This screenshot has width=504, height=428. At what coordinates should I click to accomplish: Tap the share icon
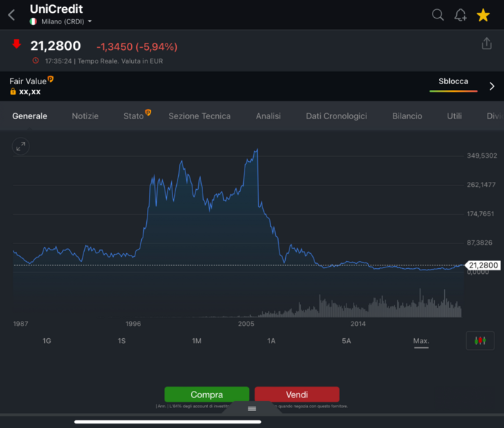click(x=486, y=44)
